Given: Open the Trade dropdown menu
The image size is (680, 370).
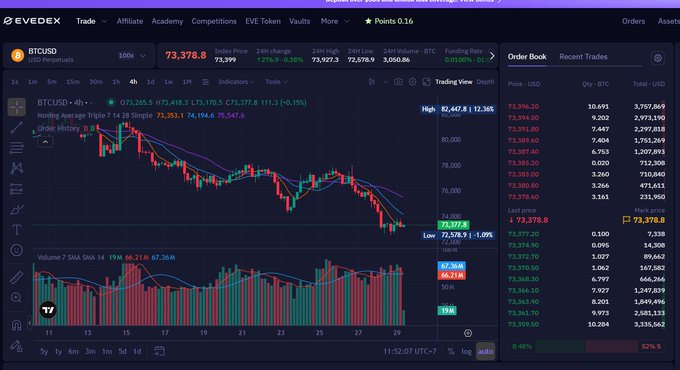Looking at the screenshot, I should point(91,21).
